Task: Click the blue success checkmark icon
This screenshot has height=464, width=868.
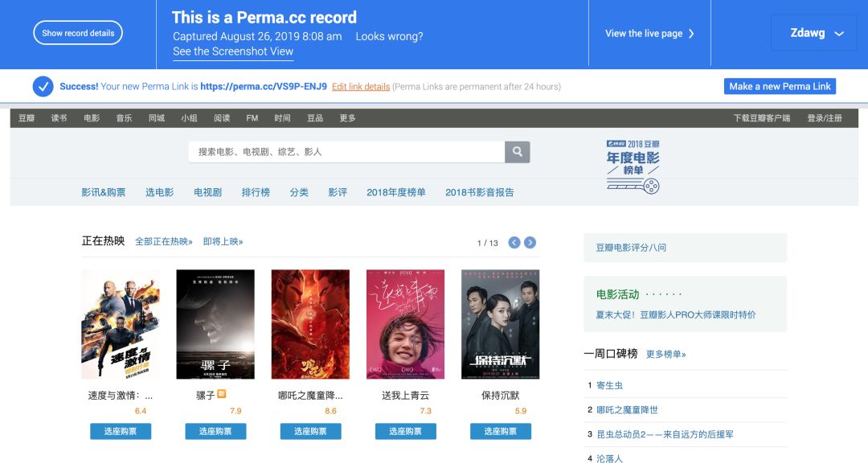Action: tap(43, 86)
